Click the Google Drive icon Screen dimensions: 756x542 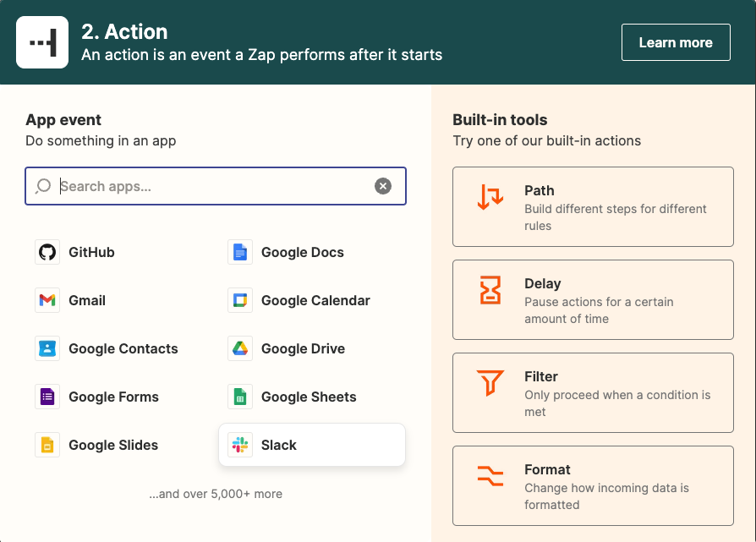[240, 348]
